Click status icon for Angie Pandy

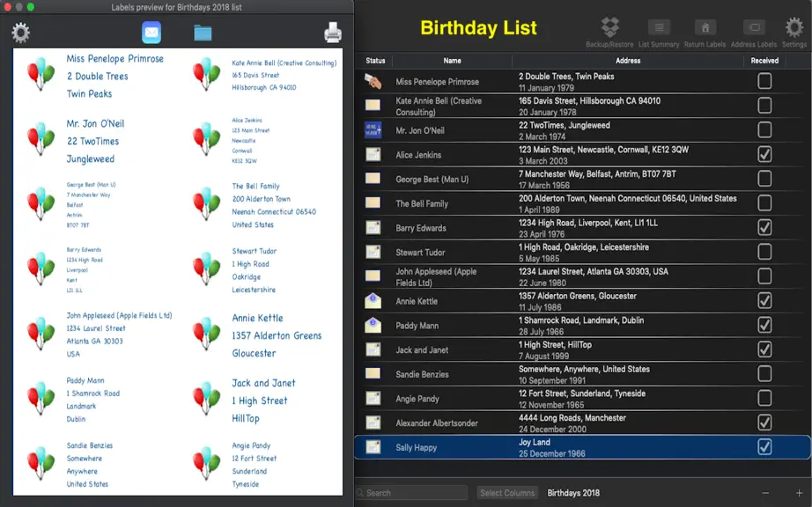point(373,398)
